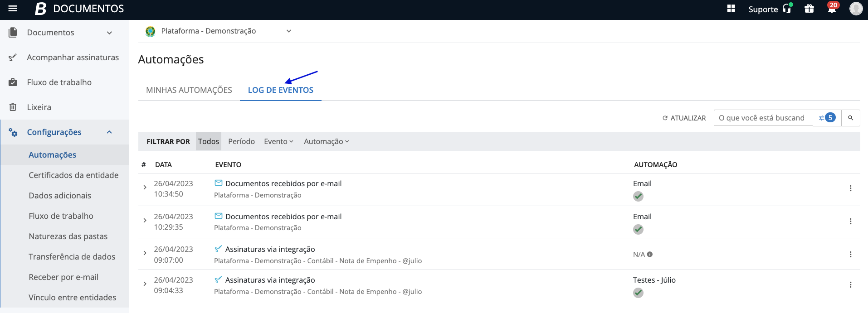The image size is (868, 313).
Task: Open the hamburger main menu
Action: [13, 9]
